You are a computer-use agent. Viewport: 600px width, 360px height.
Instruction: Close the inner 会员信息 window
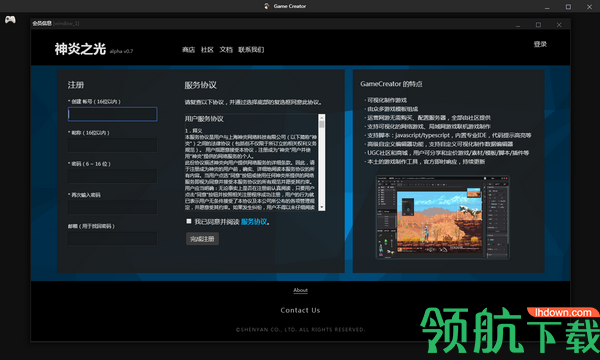[559, 25]
